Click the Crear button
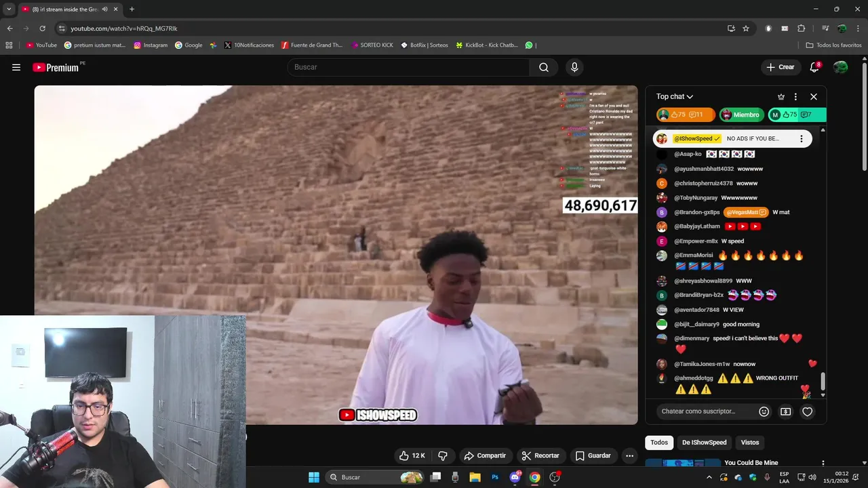Screen dimensions: 868x488 (x=780, y=67)
